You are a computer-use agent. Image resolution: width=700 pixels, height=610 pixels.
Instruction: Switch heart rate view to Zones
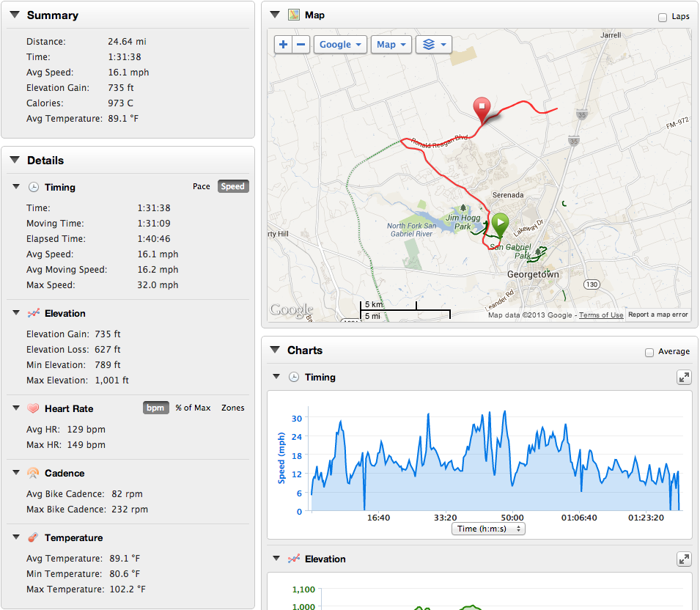(x=233, y=408)
